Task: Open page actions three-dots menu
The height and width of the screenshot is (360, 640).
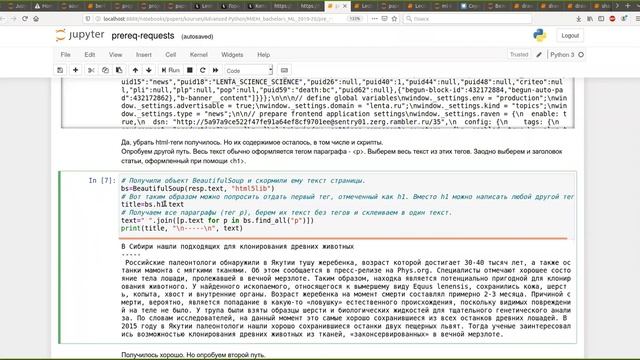Action: 374,19
